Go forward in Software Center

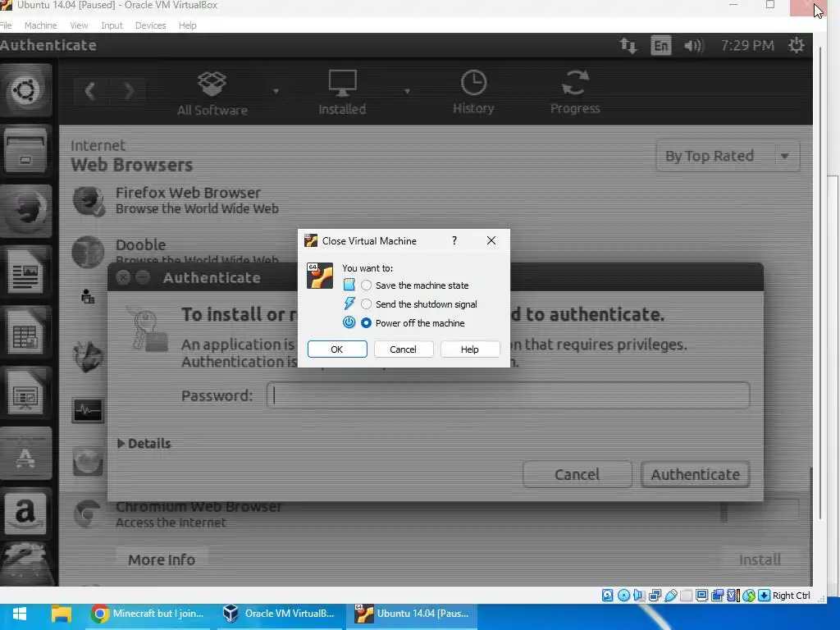tap(129, 91)
